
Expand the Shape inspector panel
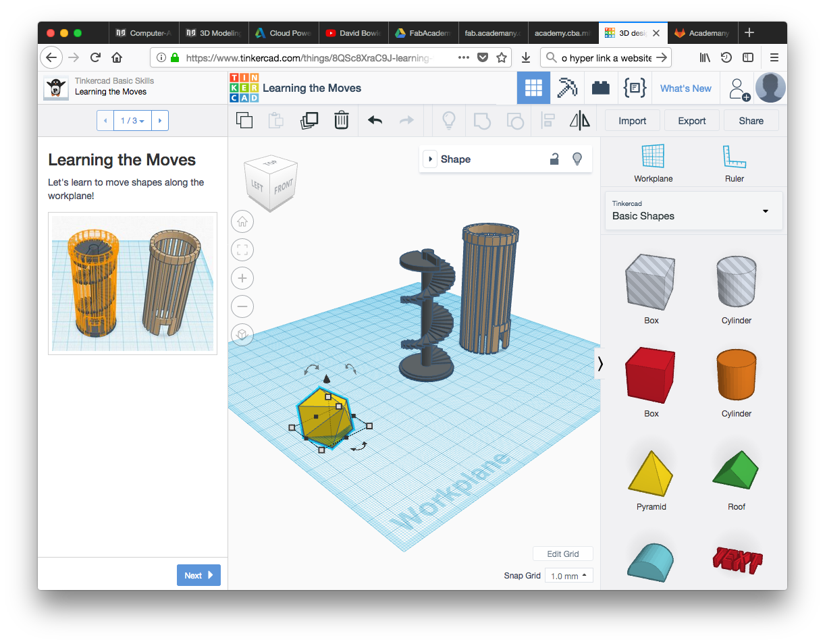coord(430,159)
